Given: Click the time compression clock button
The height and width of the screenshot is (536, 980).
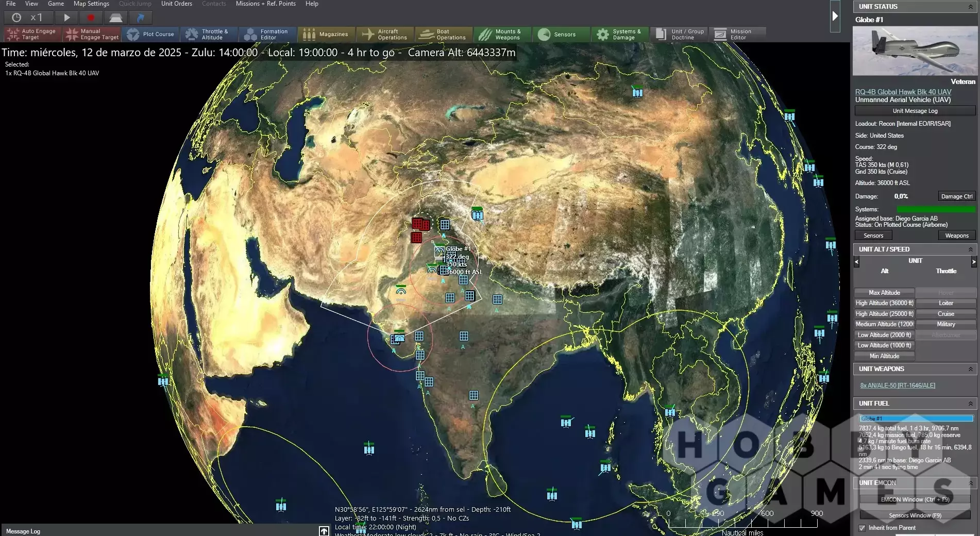Looking at the screenshot, I should [x=16, y=18].
